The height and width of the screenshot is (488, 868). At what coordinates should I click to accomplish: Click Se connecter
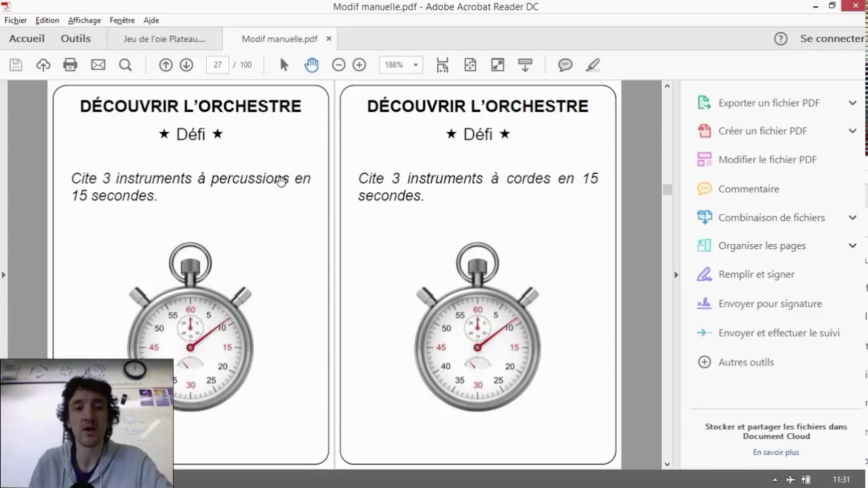coord(832,39)
